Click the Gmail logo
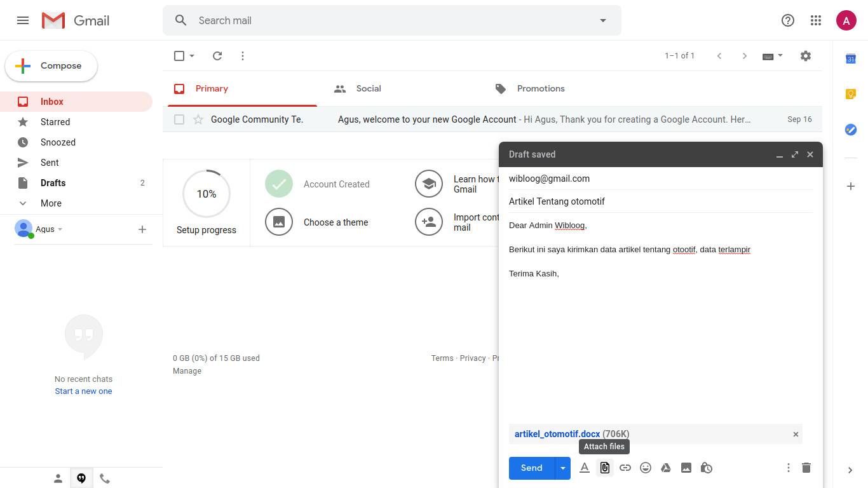Screen dimensions: 868x488 tap(76, 20)
